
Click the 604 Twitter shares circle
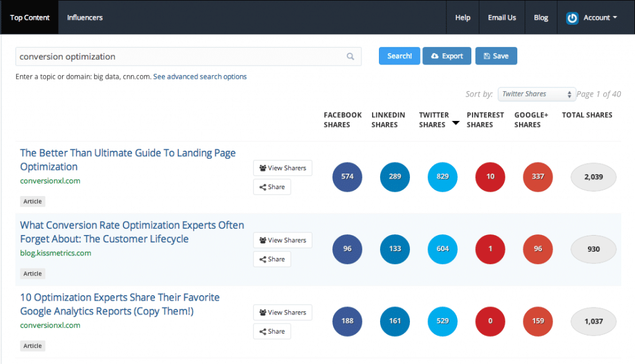[x=442, y=249]
